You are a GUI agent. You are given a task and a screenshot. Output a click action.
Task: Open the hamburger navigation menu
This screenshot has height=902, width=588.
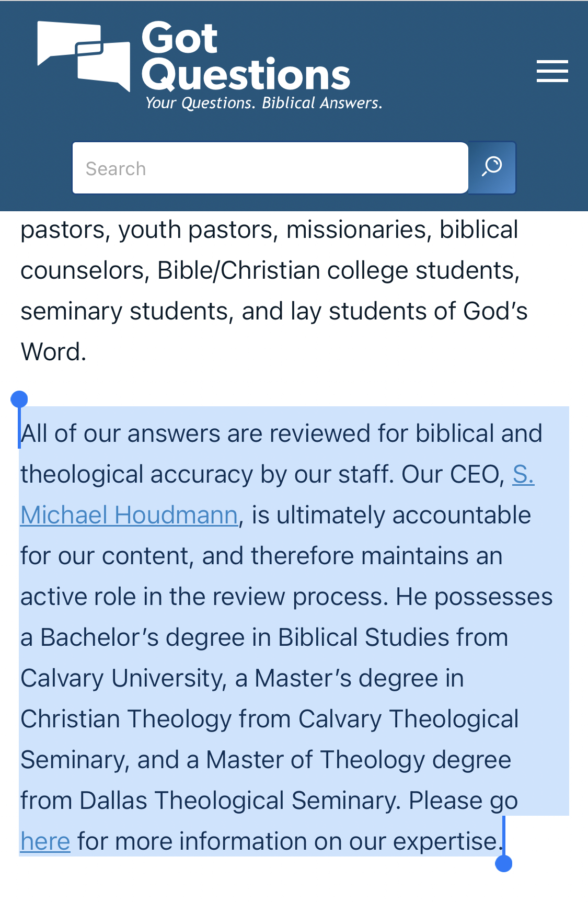552,71
